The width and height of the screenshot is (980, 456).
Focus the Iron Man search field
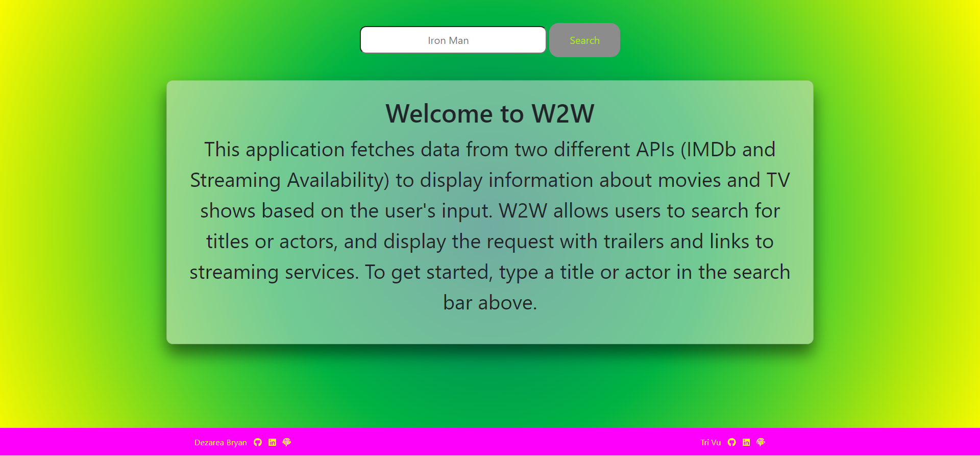[453, 40]
